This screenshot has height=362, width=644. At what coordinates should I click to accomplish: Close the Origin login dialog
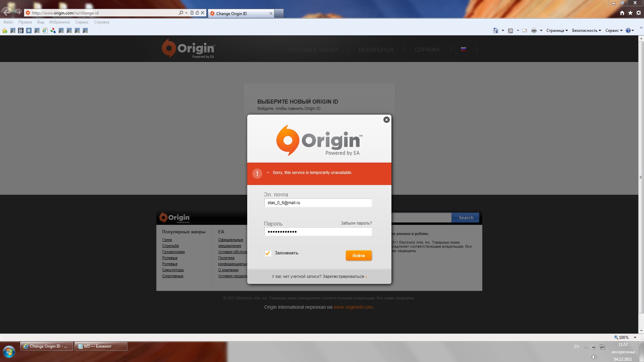coord(386,120)
